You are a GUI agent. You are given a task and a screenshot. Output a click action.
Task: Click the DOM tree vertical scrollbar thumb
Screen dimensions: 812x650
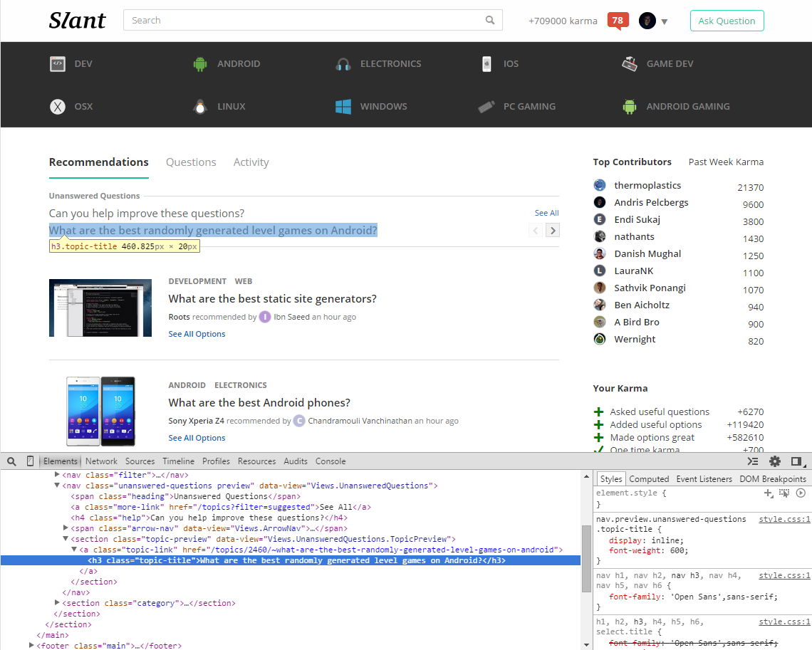(x=586, y=558)
